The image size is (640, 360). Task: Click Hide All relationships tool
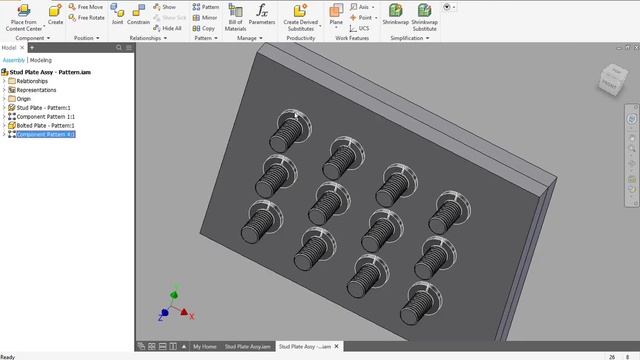(x=167, y=28)
